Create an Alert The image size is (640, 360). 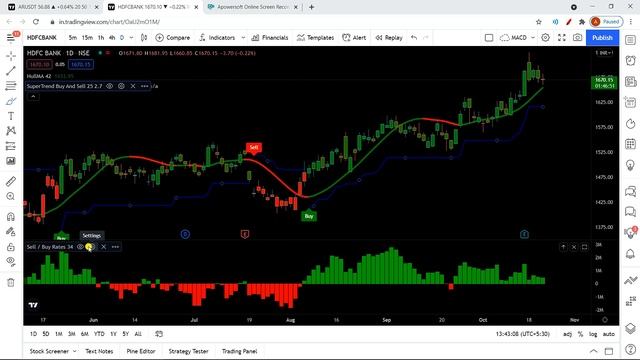(x=354, y=38)
